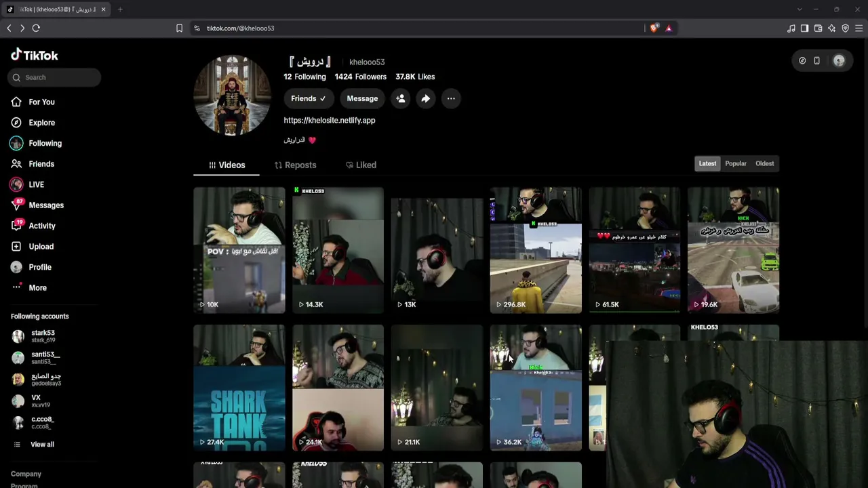
Task: Reload the TikTok page
Action: pyautogui.click(x=36, y=28)
